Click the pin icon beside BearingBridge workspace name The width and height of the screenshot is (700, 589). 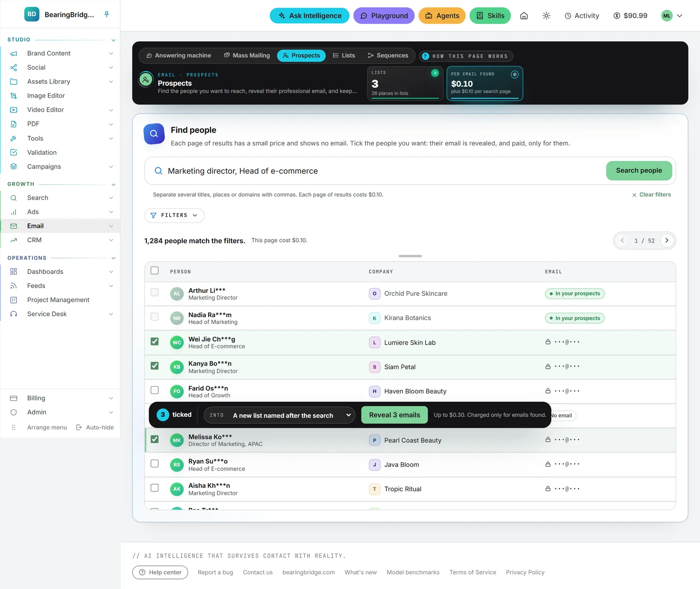click(x=107, y=14)
